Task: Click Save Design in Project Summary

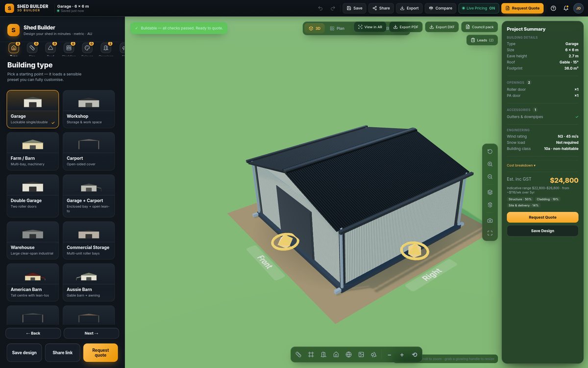Action: click(542, 231)
